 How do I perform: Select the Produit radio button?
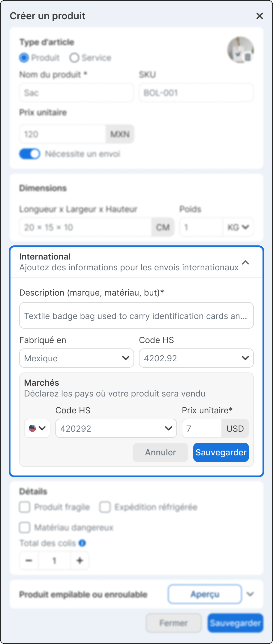(24, 58)
